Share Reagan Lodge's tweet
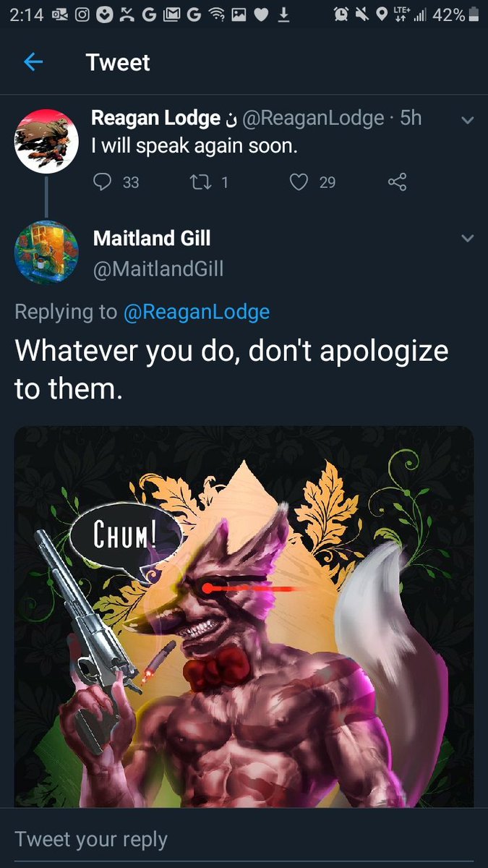 coord(397,182)
